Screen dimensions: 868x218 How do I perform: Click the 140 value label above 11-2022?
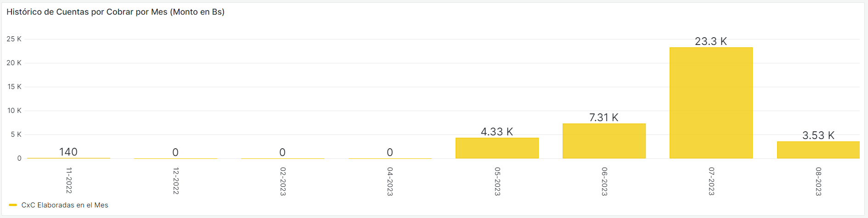coord(68,152)
